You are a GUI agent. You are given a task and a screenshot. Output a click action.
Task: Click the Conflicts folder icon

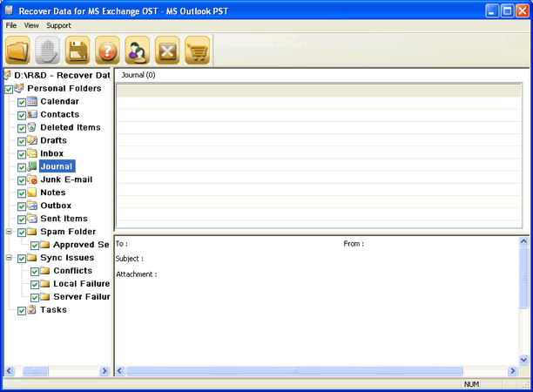(x=45, y=271)
